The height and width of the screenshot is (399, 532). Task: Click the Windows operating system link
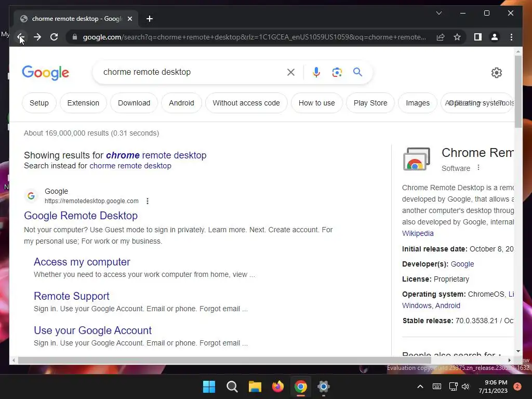click(x=417, y=305)
